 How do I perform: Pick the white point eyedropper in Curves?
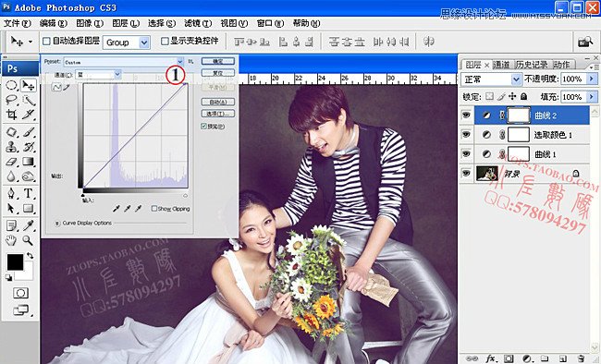click(x=139, y=209)
